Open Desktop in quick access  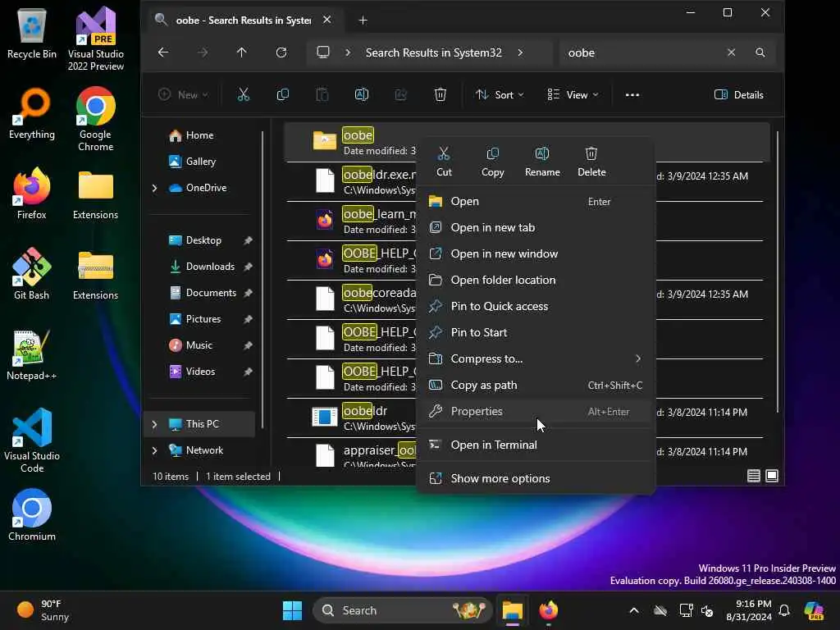(203, 240)
